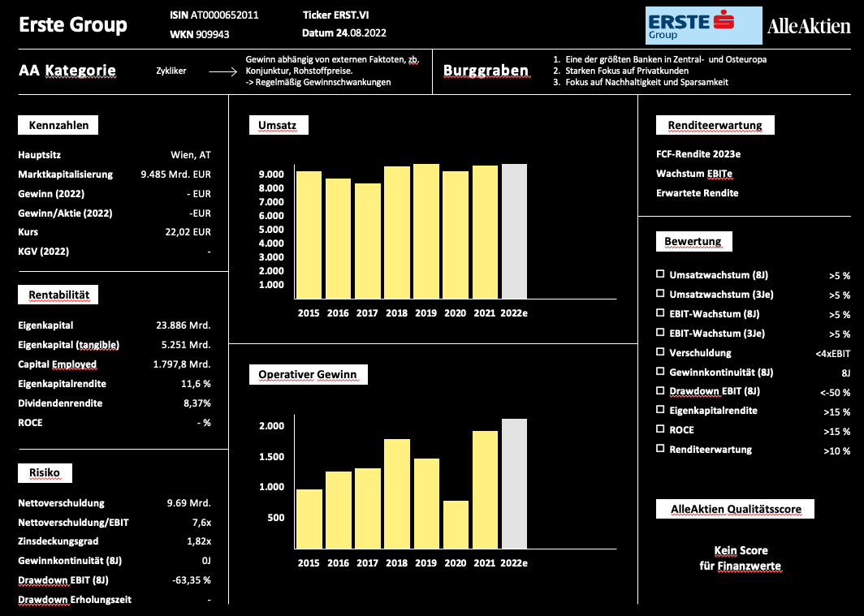Click the Zykliker label
This screenshot has height=616, width=864.
pos(171,71)
